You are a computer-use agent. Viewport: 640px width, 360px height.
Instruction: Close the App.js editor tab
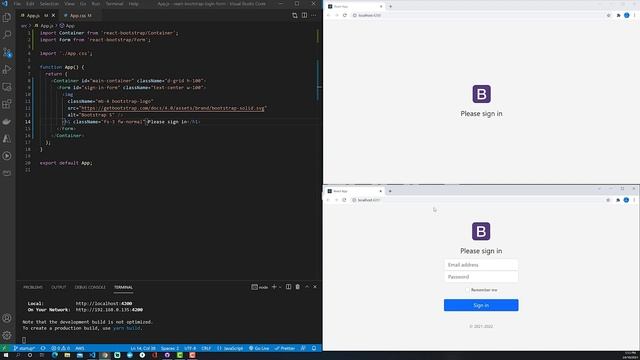[x=53, y=16]
